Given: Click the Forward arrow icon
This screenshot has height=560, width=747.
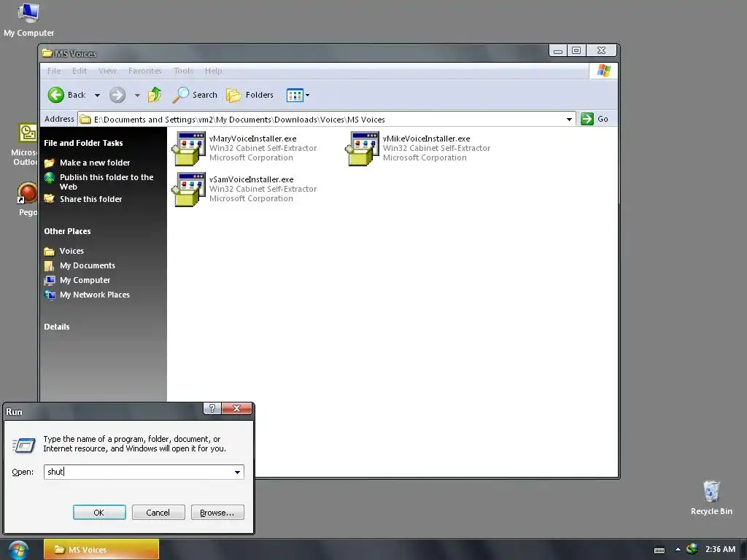Looking at the screenshot, I should [x=117, y=95].
